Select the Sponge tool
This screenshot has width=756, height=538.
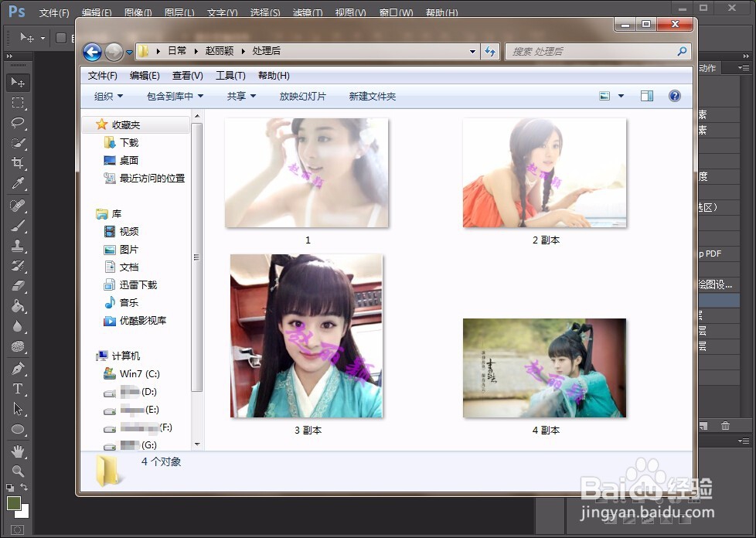click(x=18, y=346)
